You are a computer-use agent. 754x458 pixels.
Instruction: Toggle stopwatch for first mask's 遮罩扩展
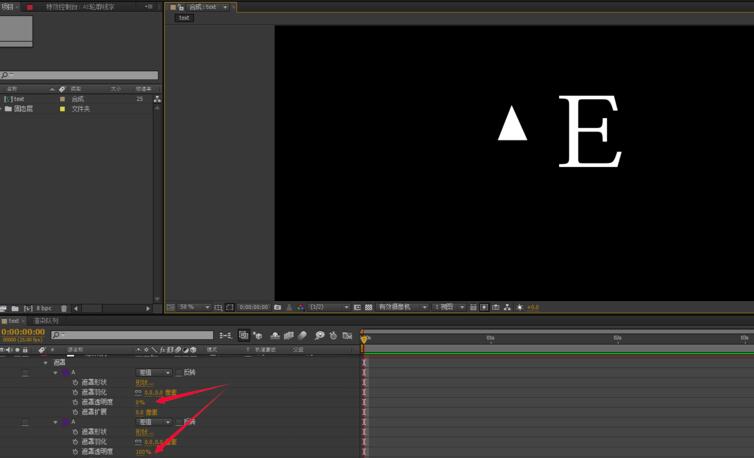pos(75,412)
